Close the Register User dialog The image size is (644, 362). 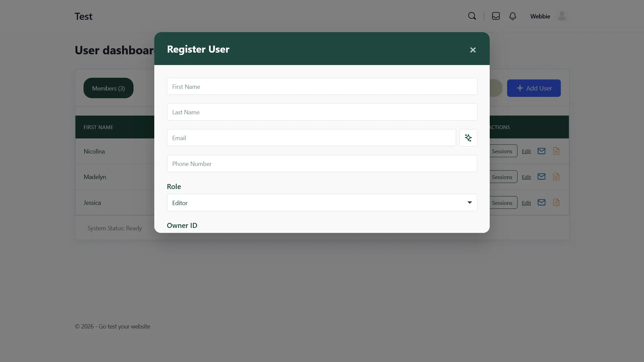coord(473,50)
